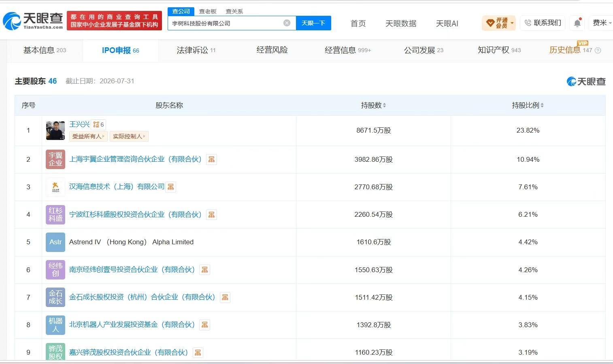
Task: Click the 经纬创 logo tile
Action: (x=55, y=270)
